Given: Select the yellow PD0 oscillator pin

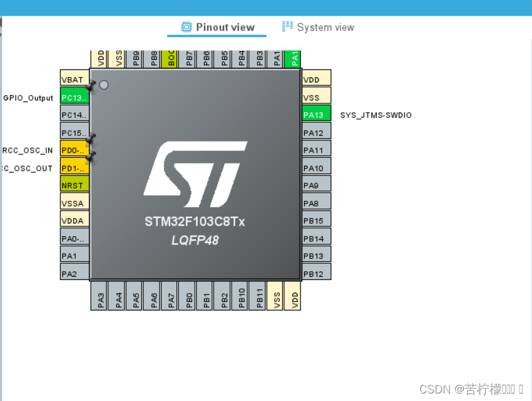Looking at the screenshot, I should pos(74,148).
